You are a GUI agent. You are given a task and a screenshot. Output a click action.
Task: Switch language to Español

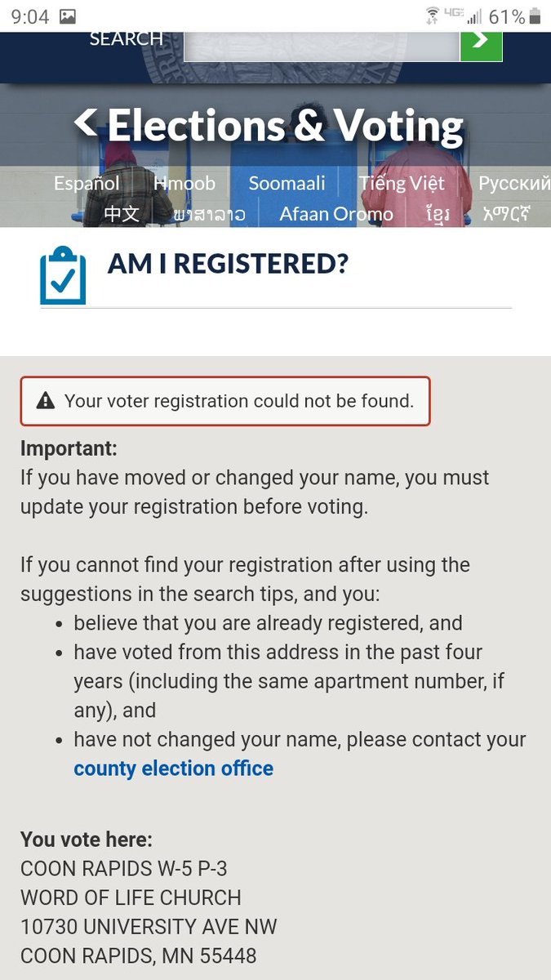coord(87,183)
